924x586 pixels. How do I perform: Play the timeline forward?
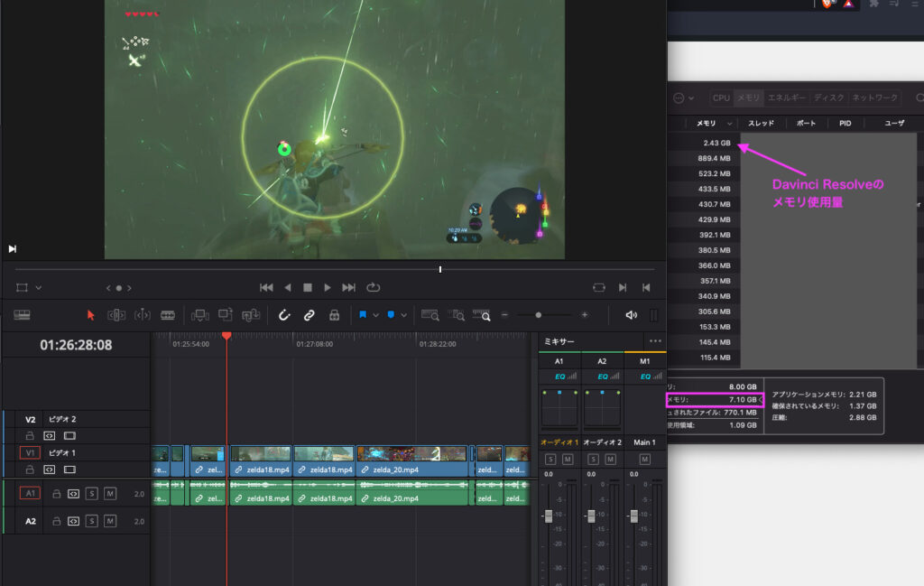[328, 288]
